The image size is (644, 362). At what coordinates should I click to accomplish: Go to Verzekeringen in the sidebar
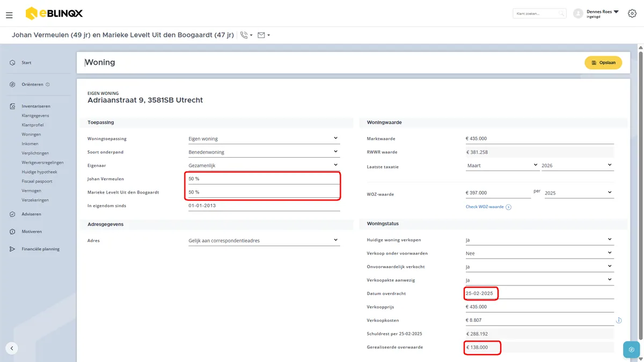click(35, 200)
